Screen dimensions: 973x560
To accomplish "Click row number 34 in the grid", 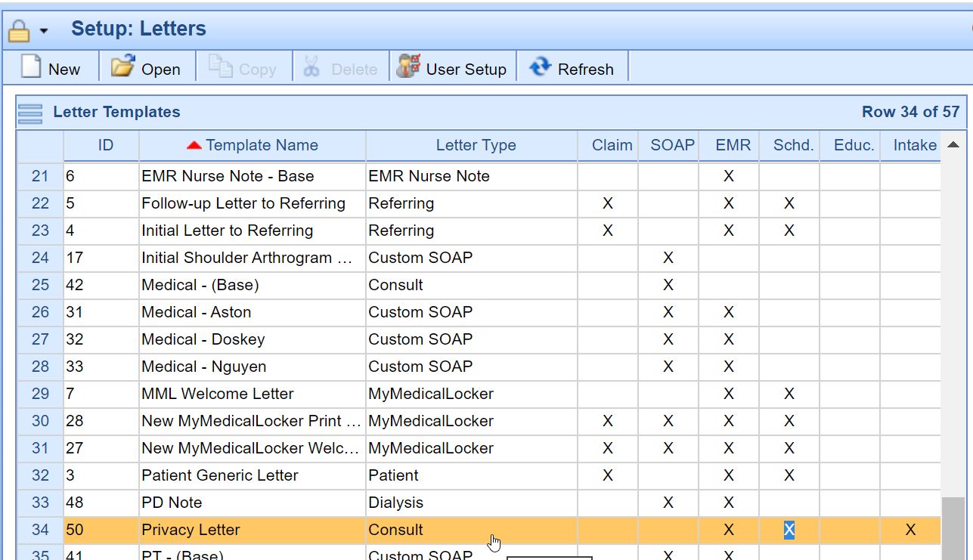I will (x=40, y=530).
